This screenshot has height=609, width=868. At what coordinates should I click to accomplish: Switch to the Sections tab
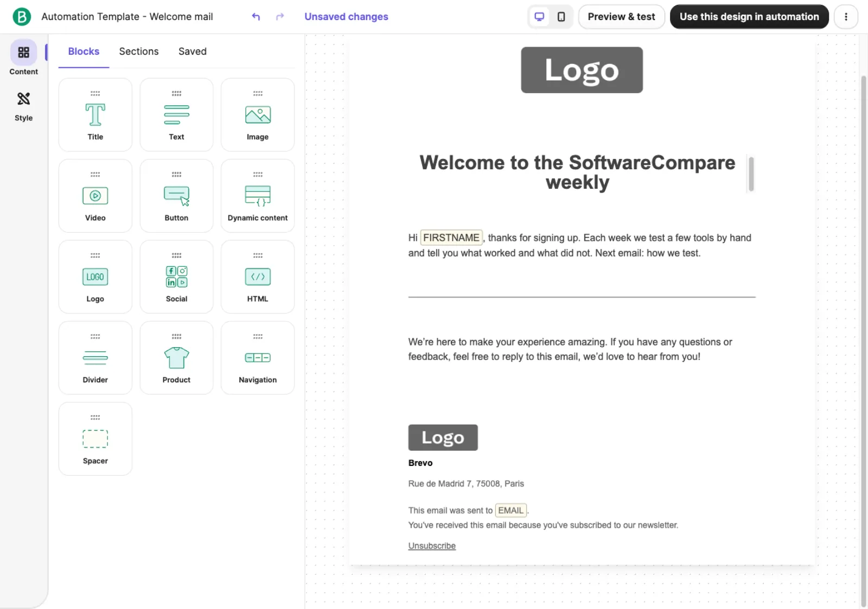pyautogui.click(x=139, y=52)
